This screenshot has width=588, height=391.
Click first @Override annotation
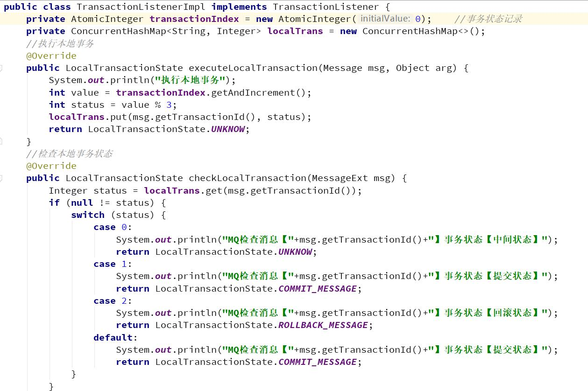[x=51, y=56]
